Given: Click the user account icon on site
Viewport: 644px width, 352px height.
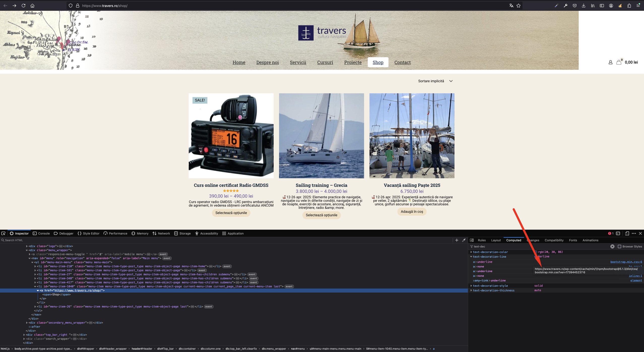Looking at the screenshot, I should tap(610, 62).
